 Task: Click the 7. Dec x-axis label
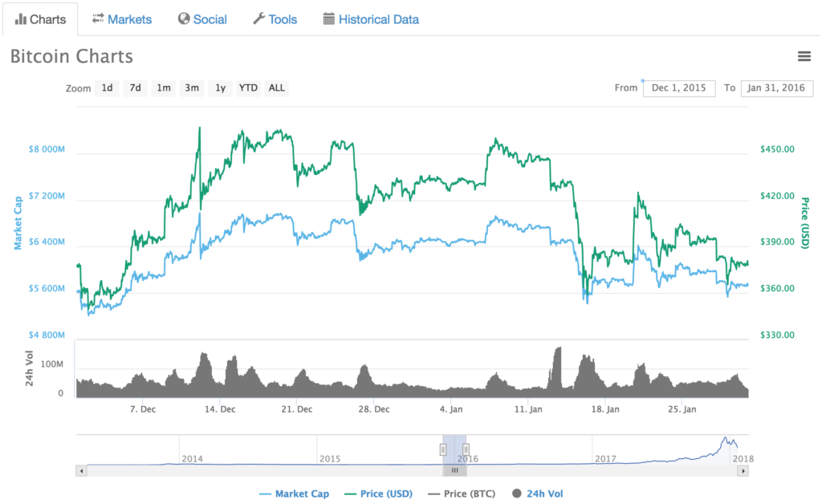coord(143,409)
